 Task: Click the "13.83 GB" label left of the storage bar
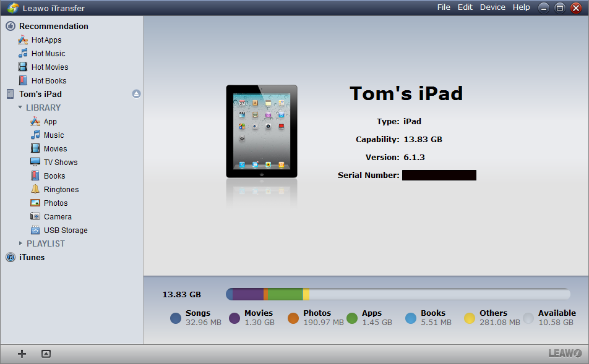pyautogui.click(x=182, y=295)
